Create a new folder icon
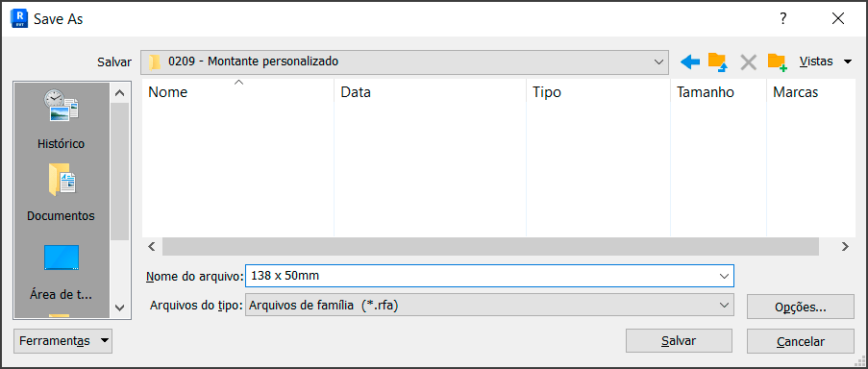 click(x=778, y=61)
